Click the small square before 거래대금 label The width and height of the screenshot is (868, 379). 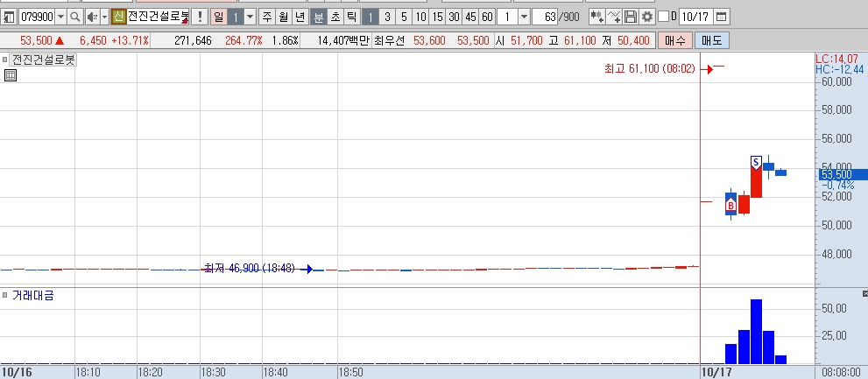coord(5,296)
